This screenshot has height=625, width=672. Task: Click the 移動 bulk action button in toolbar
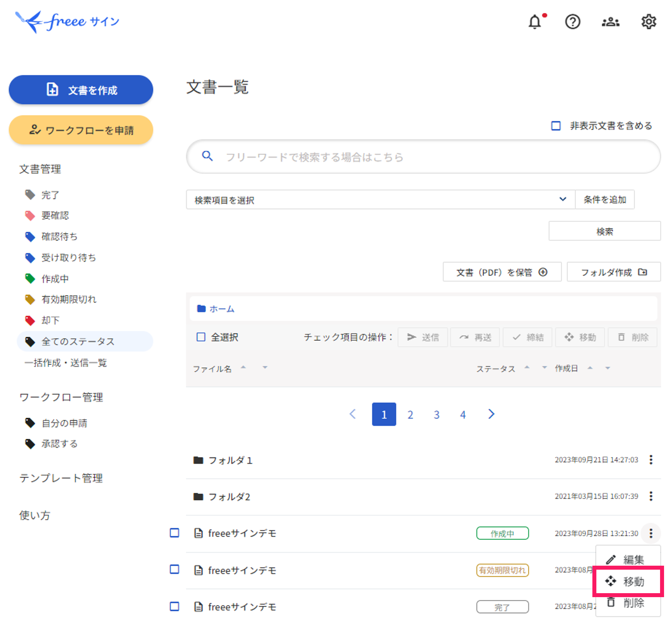click(x=580, y=337)
